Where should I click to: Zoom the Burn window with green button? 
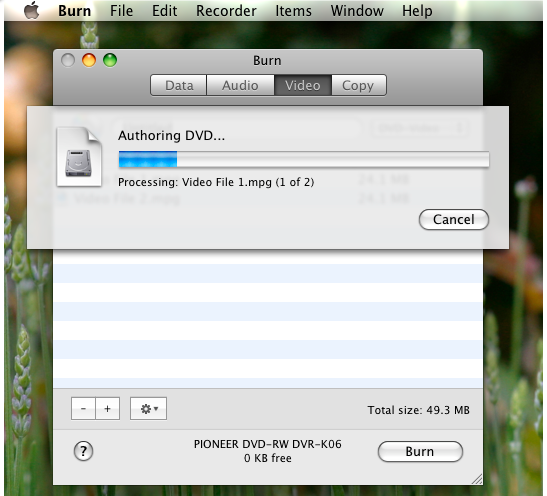pos(110,60)
